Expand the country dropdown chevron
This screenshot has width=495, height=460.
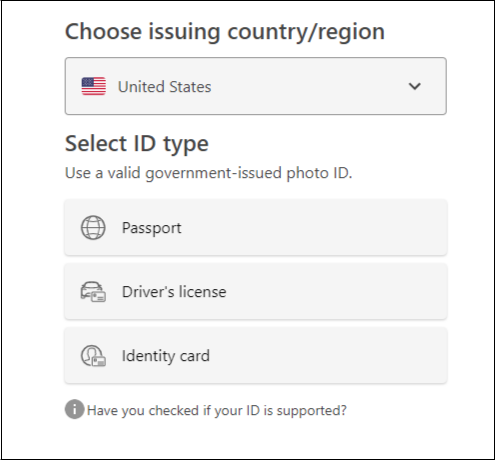click(415, 86)
